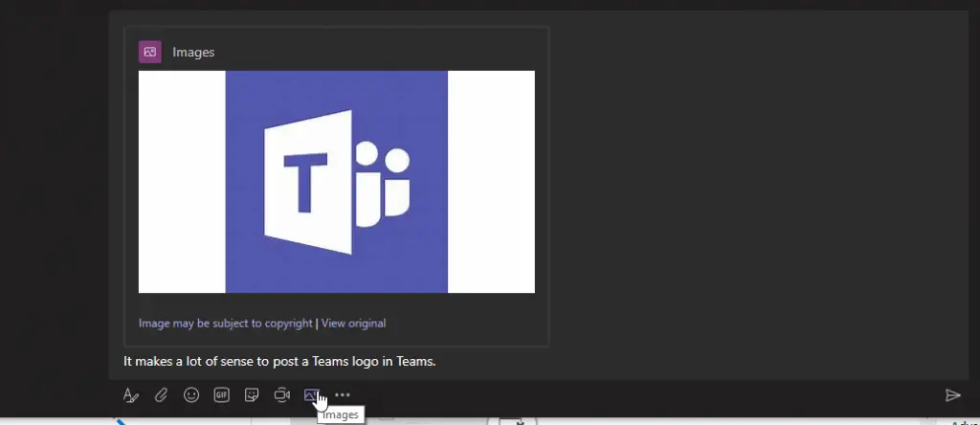Open the Teams logo image preview

336,182
